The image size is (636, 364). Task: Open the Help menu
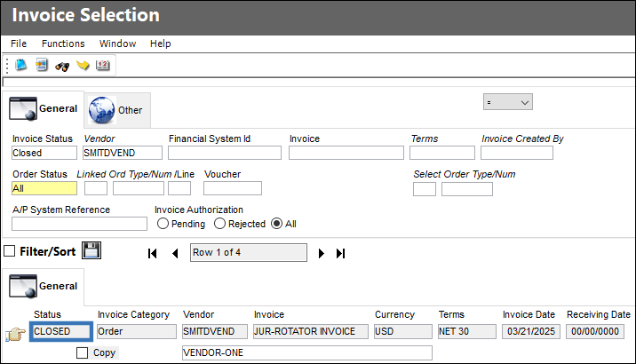(161, 44)
